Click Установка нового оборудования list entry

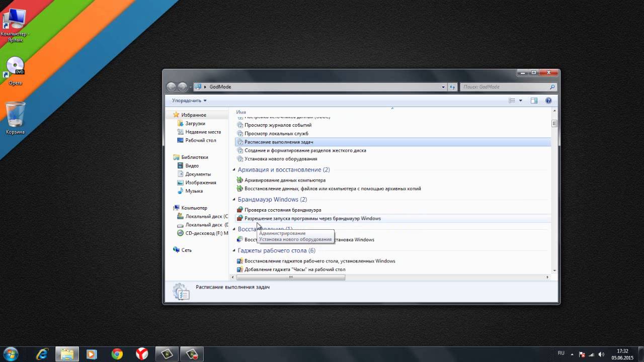[281, 159]
